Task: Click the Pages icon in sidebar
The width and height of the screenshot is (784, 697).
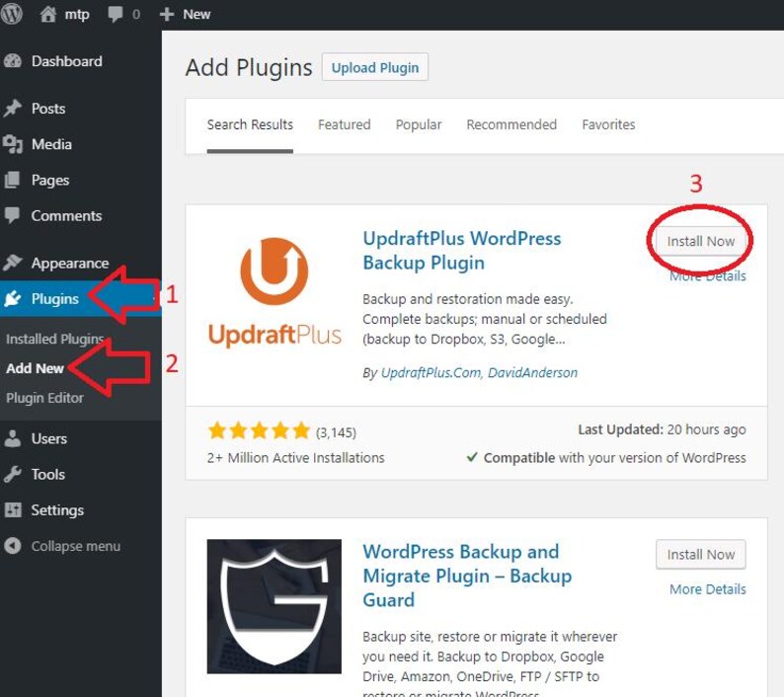Action: tap(13, 180)
